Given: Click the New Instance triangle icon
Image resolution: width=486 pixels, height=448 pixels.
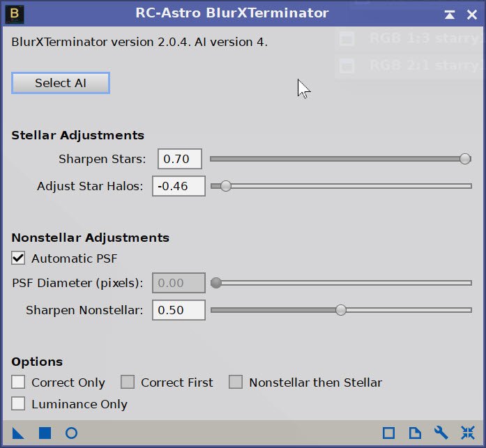Looking at the screenshot, I should tap(18, 433).
